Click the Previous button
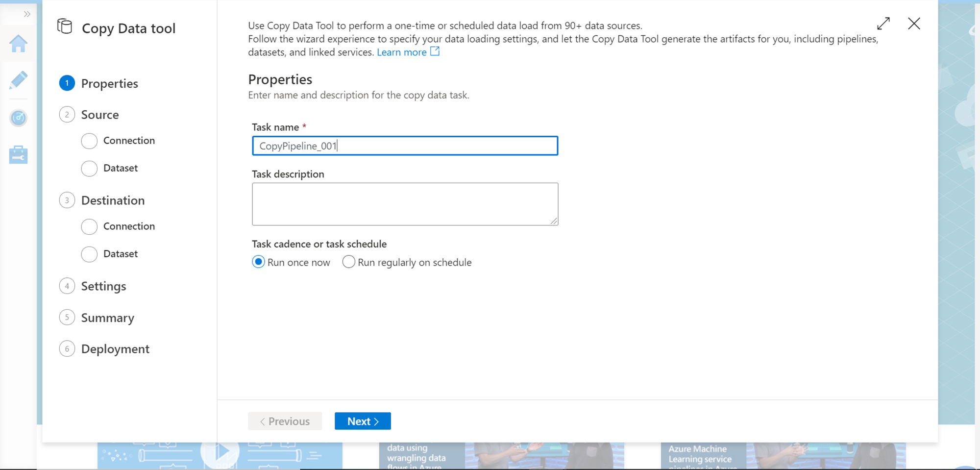Screen dimensions: 980x470 click(285, 421)
